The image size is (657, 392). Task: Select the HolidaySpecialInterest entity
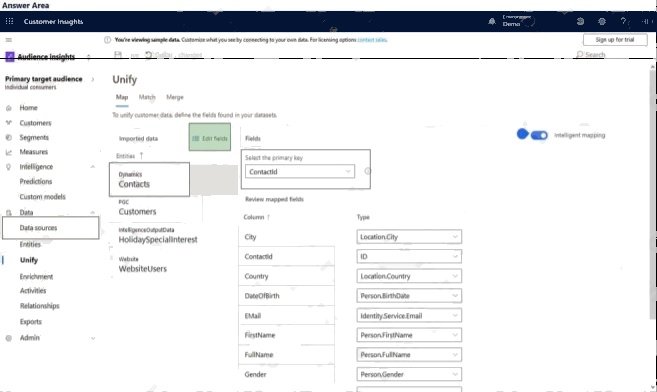(x=158, y=236)
